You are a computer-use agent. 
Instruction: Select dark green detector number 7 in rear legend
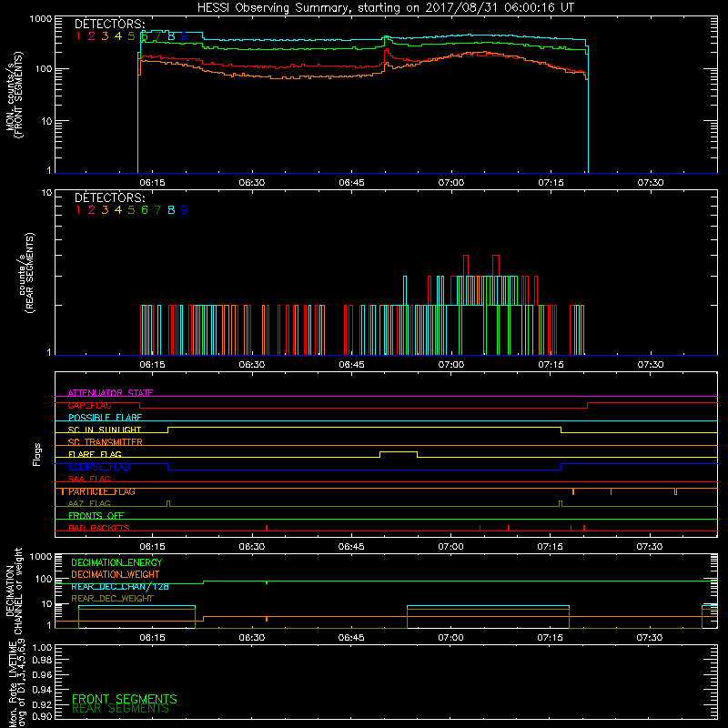click(157, 210)
